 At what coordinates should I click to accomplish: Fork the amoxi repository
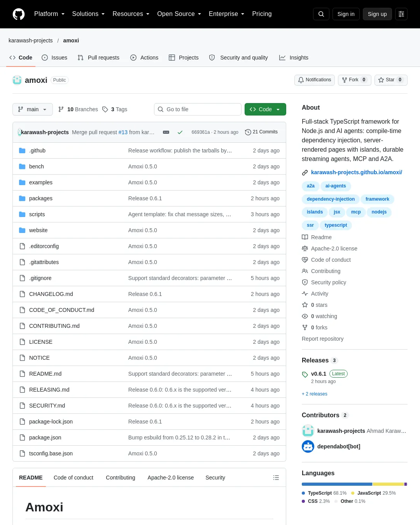click(354, 80)
